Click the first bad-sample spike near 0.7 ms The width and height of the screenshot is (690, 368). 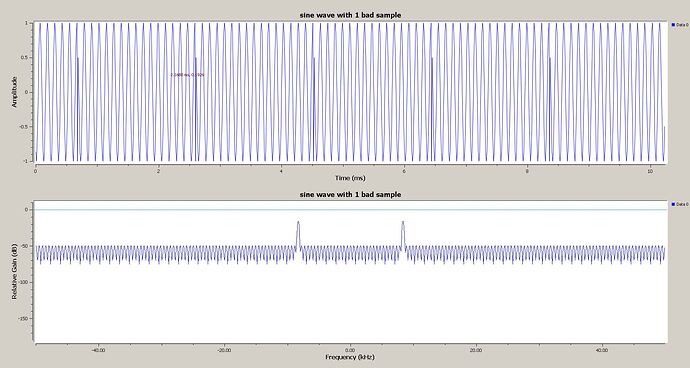(x=78, y=110)
